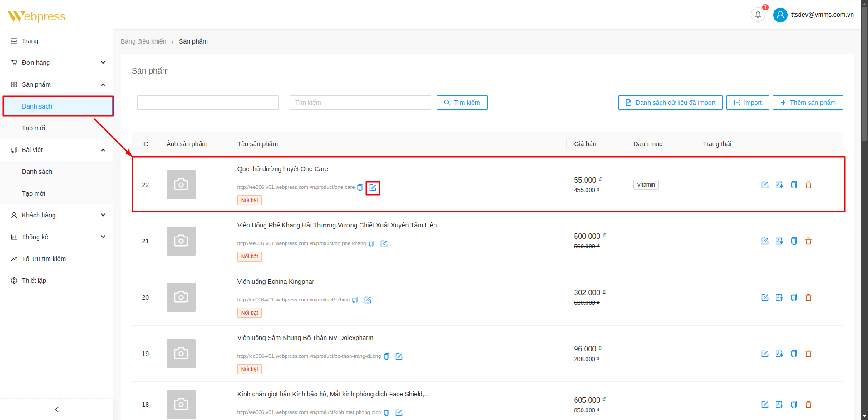The image size is (868, 420).
Task: Delete product with ID 20
Action: (x=808, y=297)
